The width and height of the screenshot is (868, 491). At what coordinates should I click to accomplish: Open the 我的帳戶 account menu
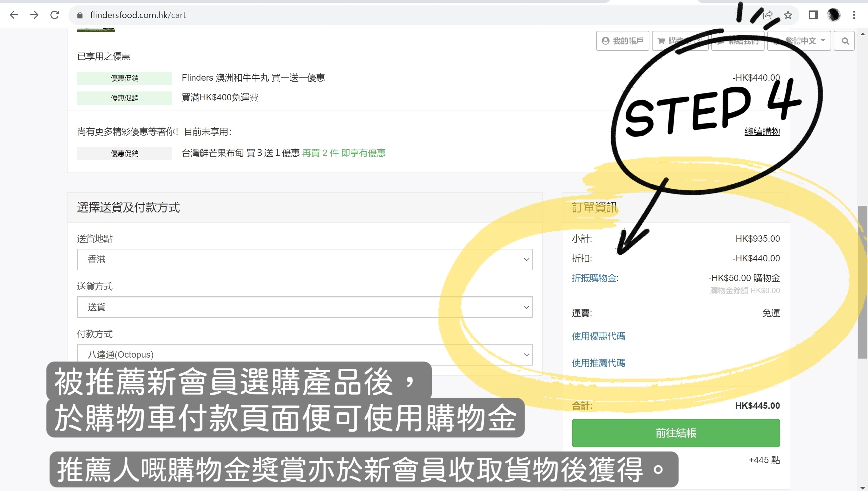tap(622, 41)
